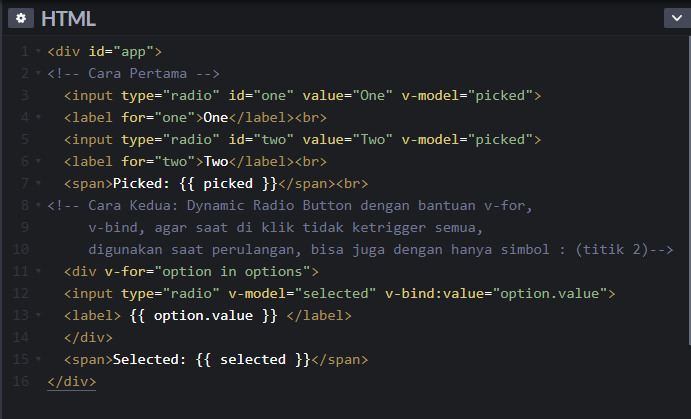Click line number 5 in gutter
The width and height of the screenshot is (691, 419).
click(x=25, y=140)
